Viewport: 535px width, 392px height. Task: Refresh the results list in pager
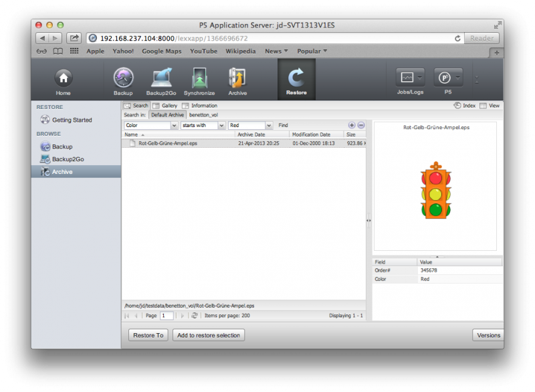(195, 316)
